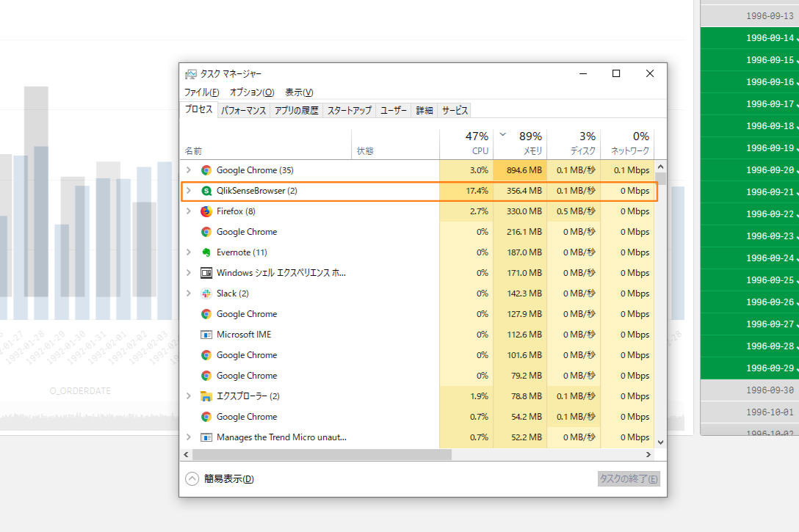Click the O_ORDERDATE axis label in Qlik chart

(80, 391)
